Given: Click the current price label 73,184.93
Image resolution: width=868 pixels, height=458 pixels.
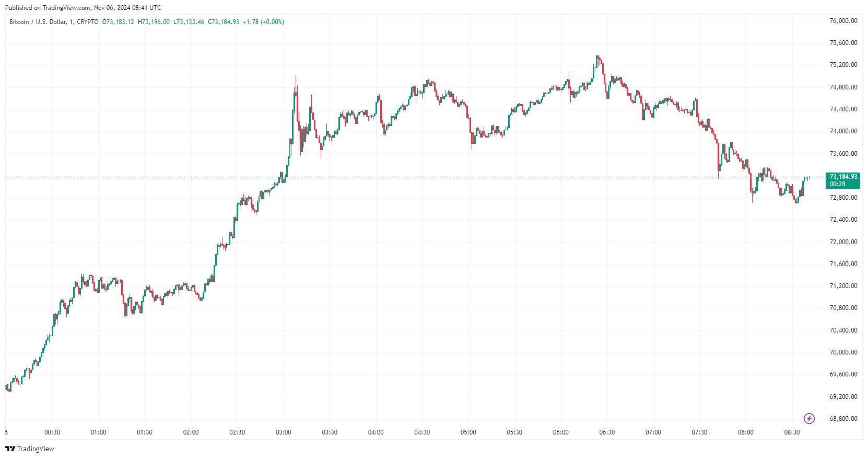Looking at the screenshot, I should [x=843, y=177].
